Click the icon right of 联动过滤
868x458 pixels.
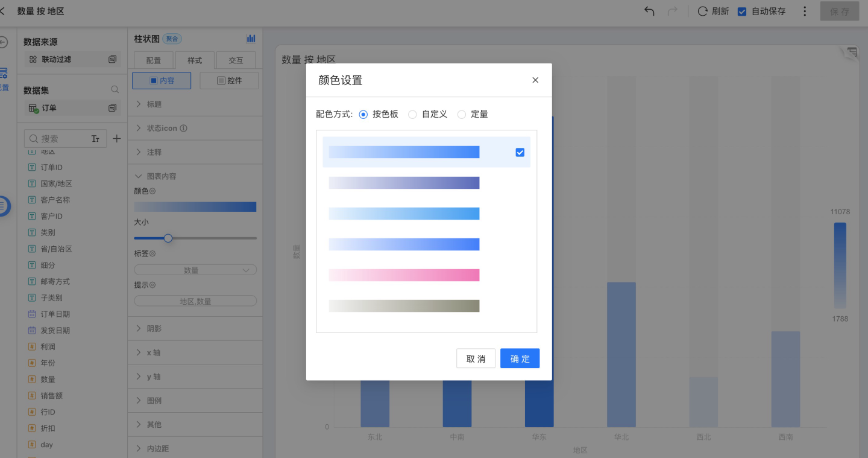[x=112, y=59]
